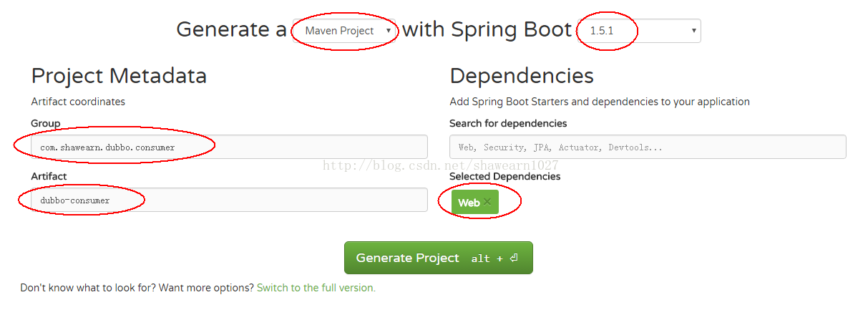Click the Group field label
This screenshot has width=868, height=315.
(x=46, y=123)
